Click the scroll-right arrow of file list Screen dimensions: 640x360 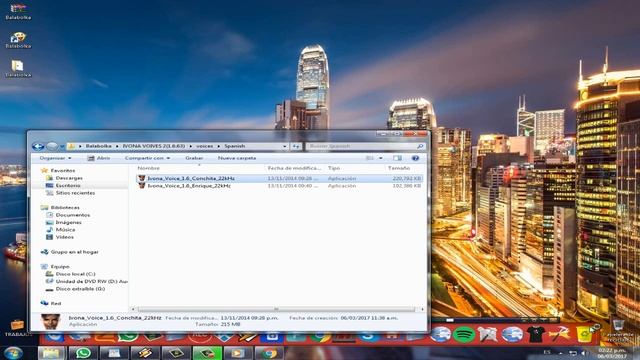click(x=422, y=309)
